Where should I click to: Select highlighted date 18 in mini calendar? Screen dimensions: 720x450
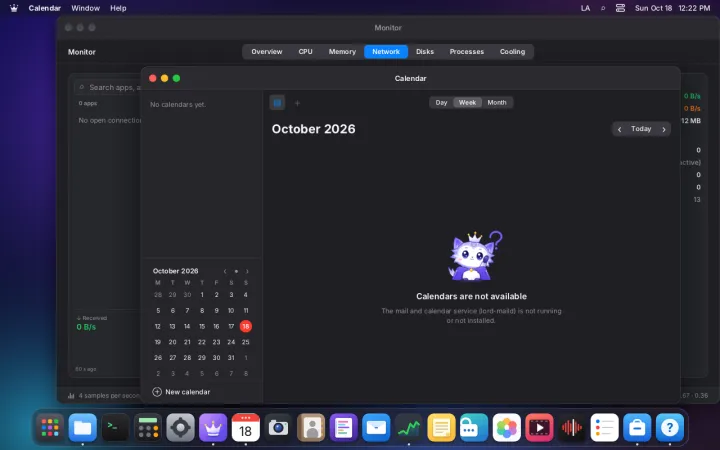[246, 326]
